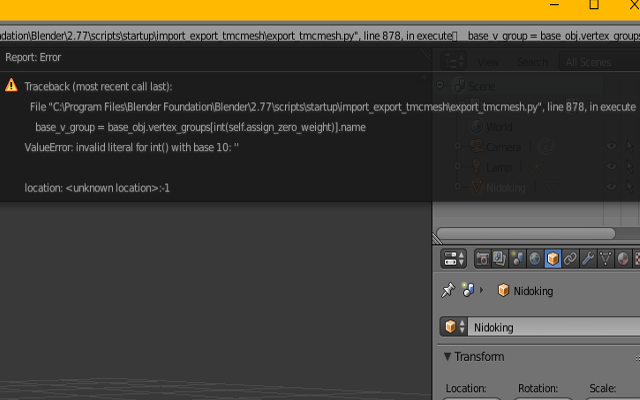The width and height of the screenshot is (640, 400).
Task: Click the Rotation: label
Action: [537, 388]
